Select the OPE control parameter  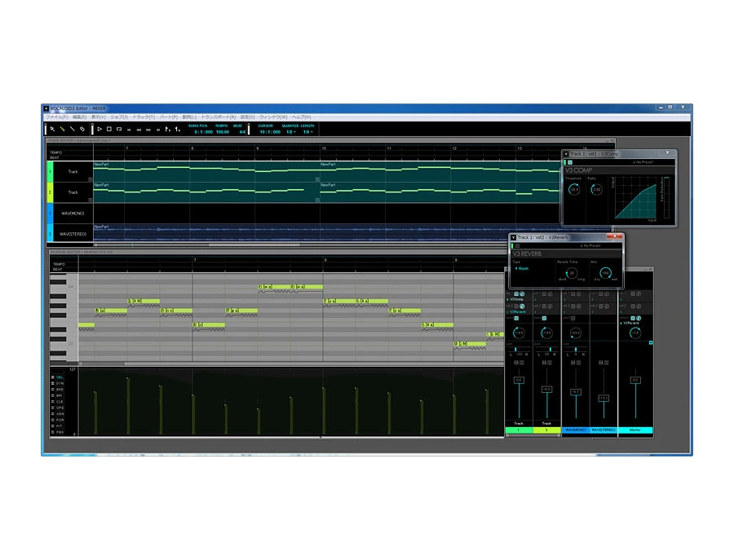point(60,408)
